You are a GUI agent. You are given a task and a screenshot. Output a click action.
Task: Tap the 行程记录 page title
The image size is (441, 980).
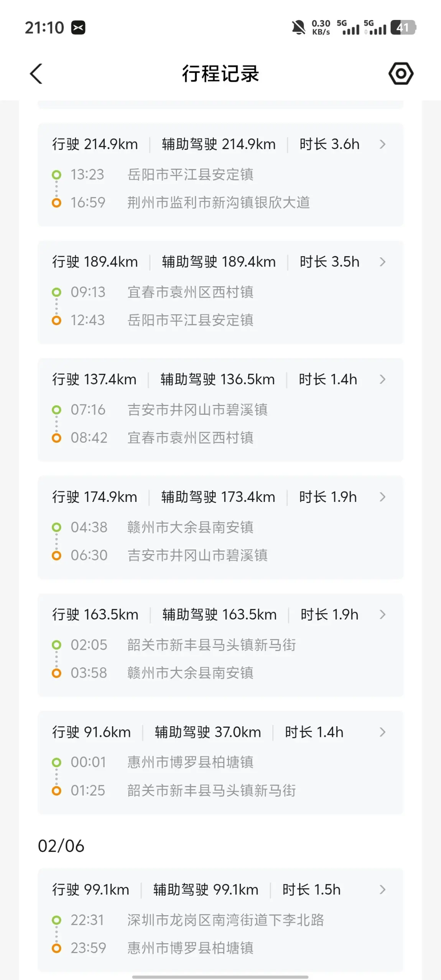[x=220, y=74]
